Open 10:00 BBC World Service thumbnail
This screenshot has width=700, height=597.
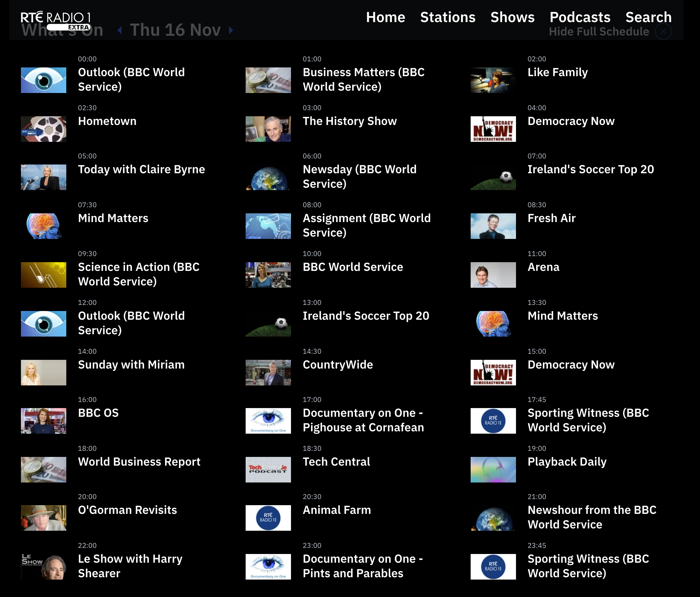(x=268, y=275)
